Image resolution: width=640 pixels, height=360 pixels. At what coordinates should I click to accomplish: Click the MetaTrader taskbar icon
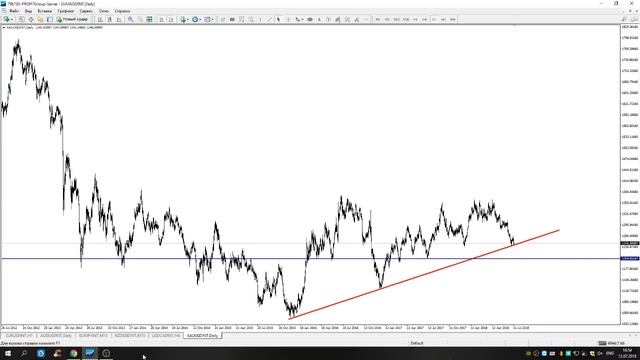90,353
